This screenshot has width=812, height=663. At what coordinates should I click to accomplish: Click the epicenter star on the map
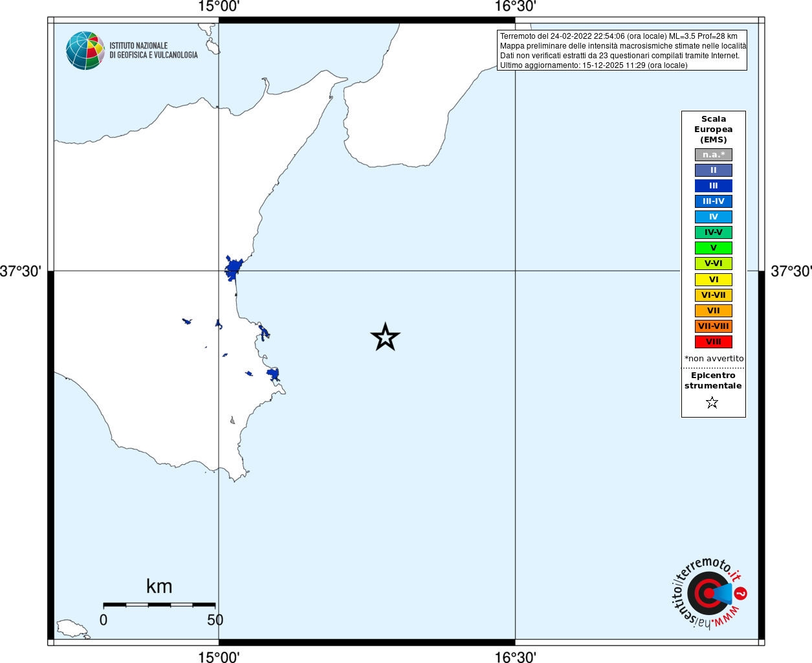(x=386, y=337)
